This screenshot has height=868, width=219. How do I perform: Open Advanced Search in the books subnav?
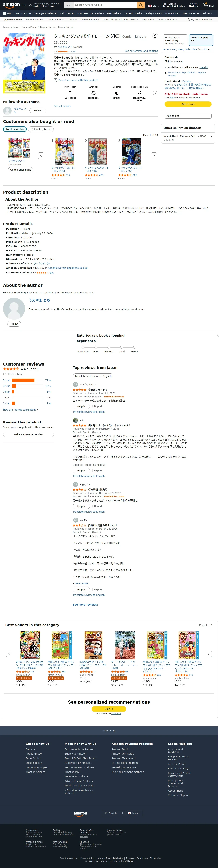tap(55, 20)
